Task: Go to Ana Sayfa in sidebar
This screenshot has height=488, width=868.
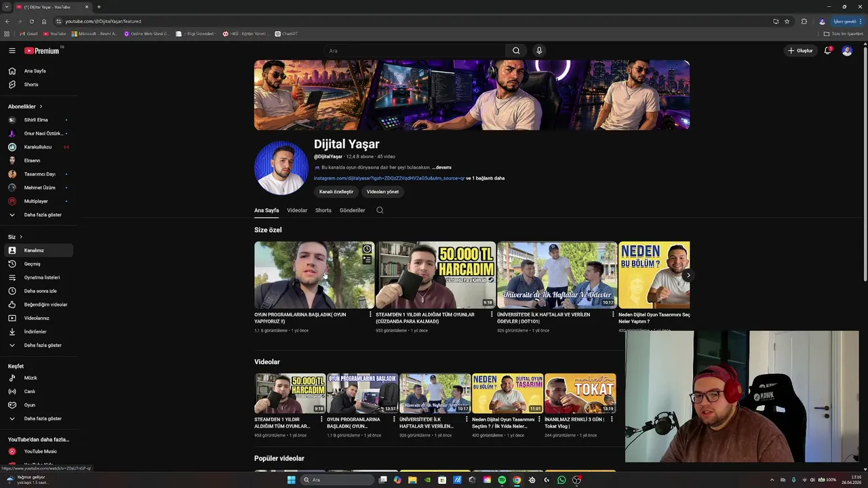Action: coord(39,71)
